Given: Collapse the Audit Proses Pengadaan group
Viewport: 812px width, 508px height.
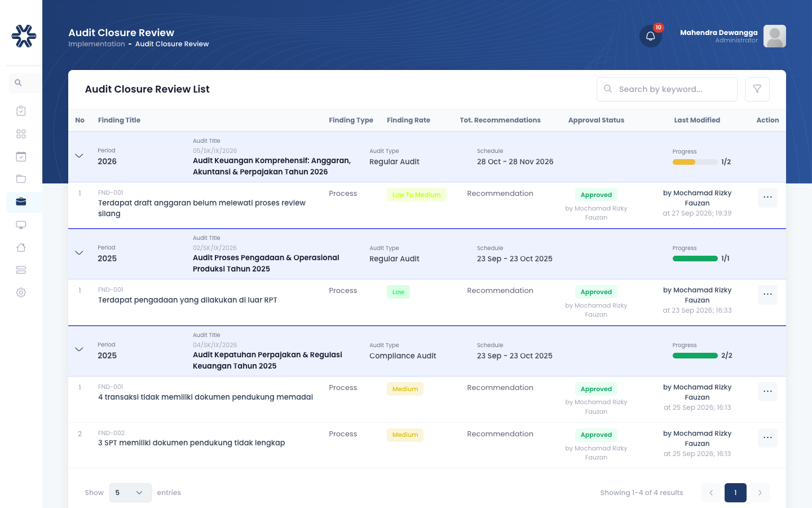Looking at the screenshot, I should [x=79, y=253].
